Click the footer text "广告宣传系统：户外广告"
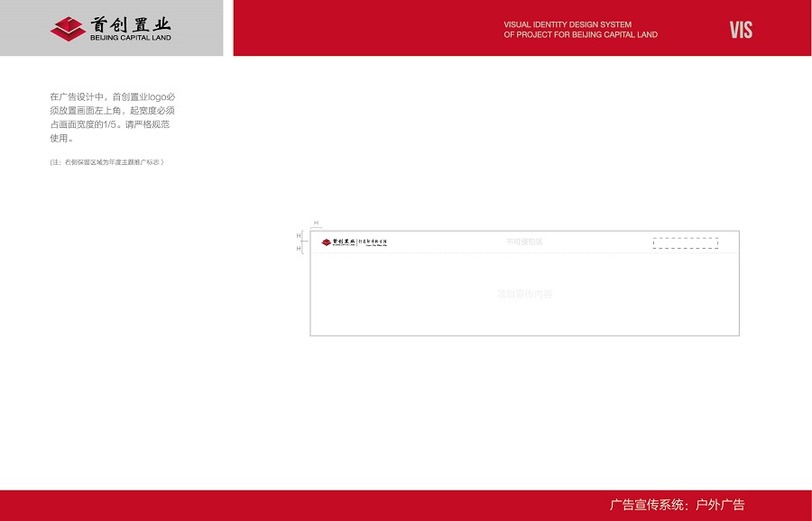The width and height of the screenshot is (812, 521). (x=678, y=505)
